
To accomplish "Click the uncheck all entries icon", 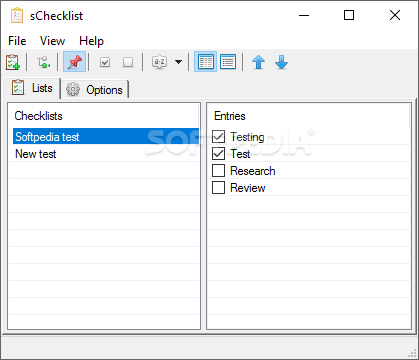I will (x=128, y=62).
